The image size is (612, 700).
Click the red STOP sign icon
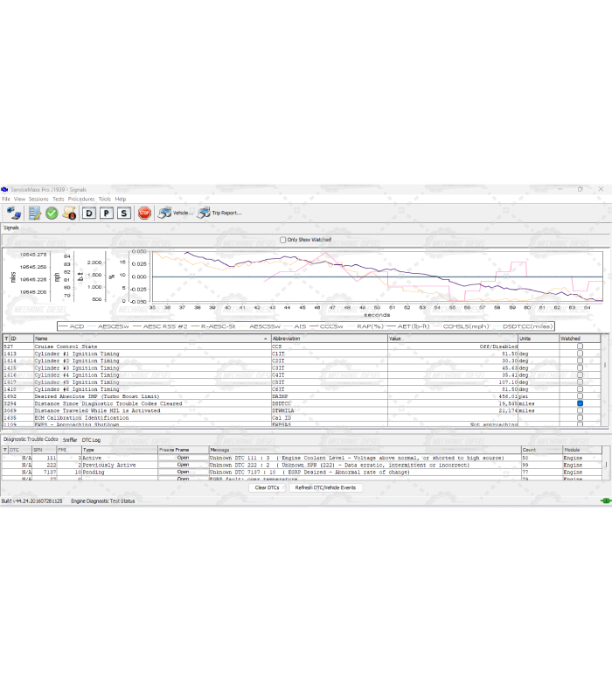pos(144,213)
